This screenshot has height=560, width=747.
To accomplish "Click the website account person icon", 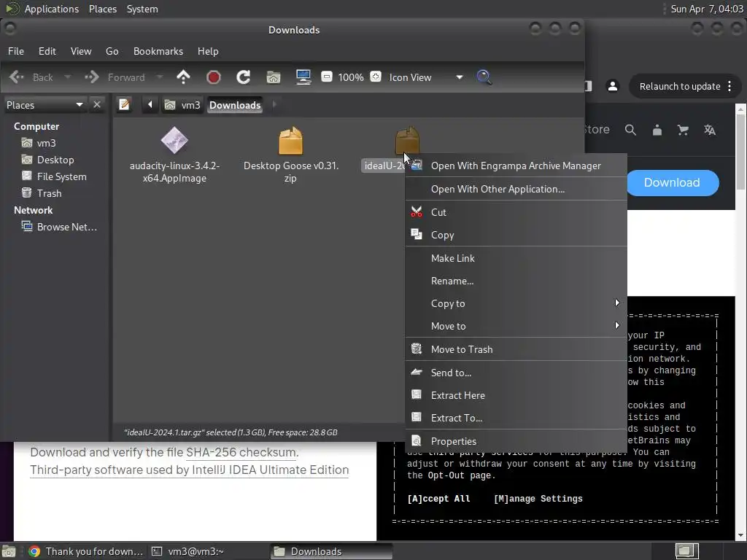I will (657, 130).
